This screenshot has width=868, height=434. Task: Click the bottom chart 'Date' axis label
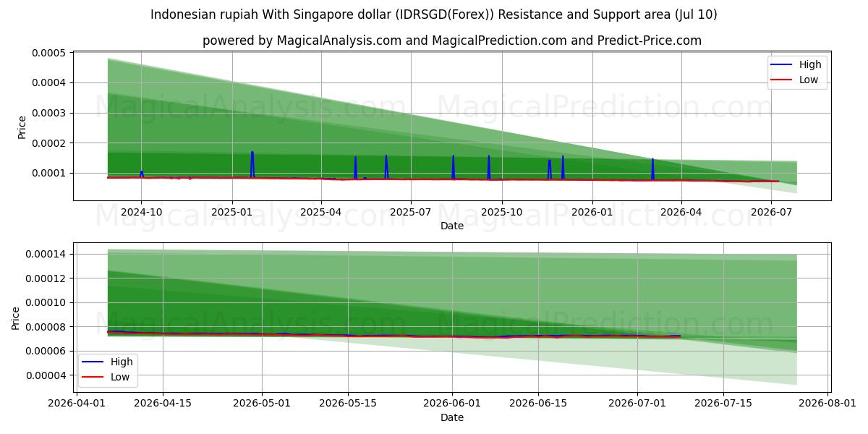[x=452, y=417]
